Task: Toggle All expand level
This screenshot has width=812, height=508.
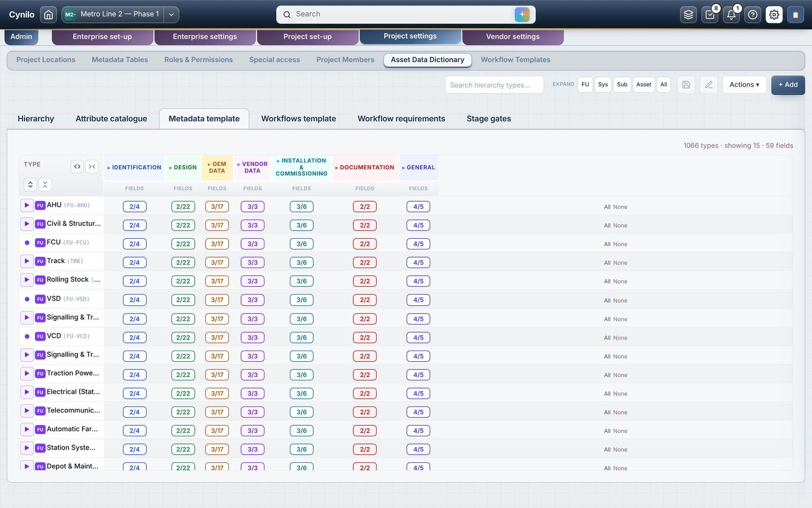Action: [664, 85]
